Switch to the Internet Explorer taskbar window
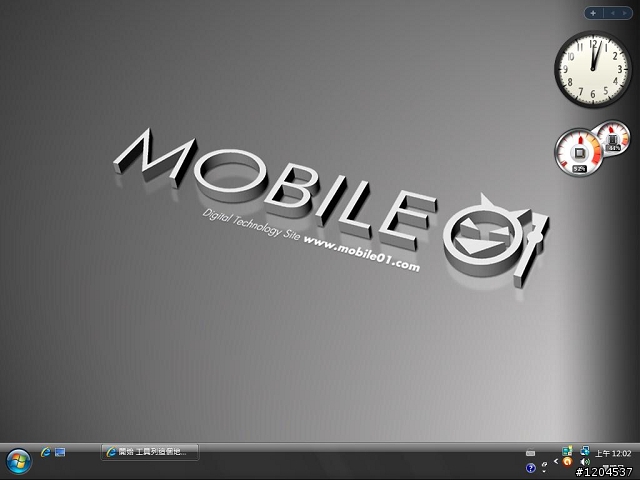This screenshot has height=480, width=640. coord(150,452)
